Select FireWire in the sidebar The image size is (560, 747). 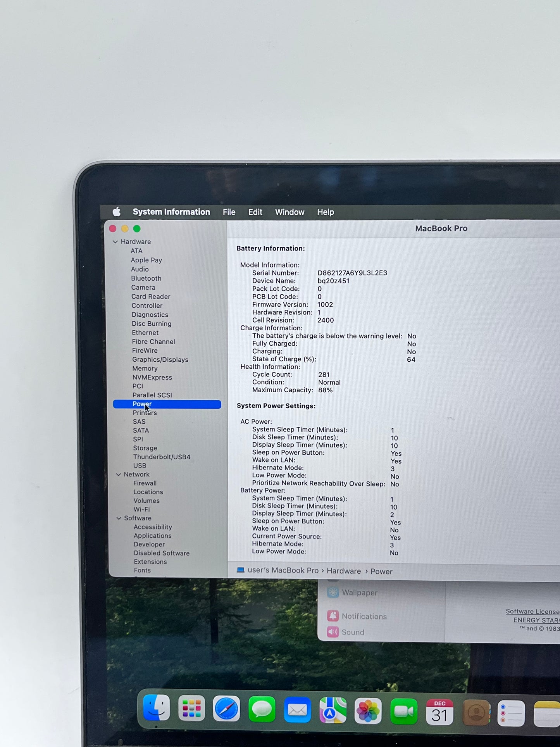[145, 350]
